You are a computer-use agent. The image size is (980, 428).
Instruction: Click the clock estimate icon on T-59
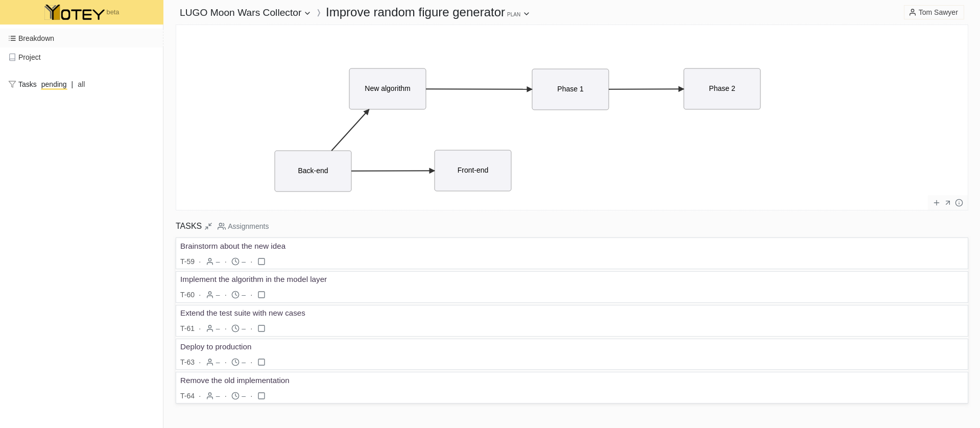pos(235,261)
